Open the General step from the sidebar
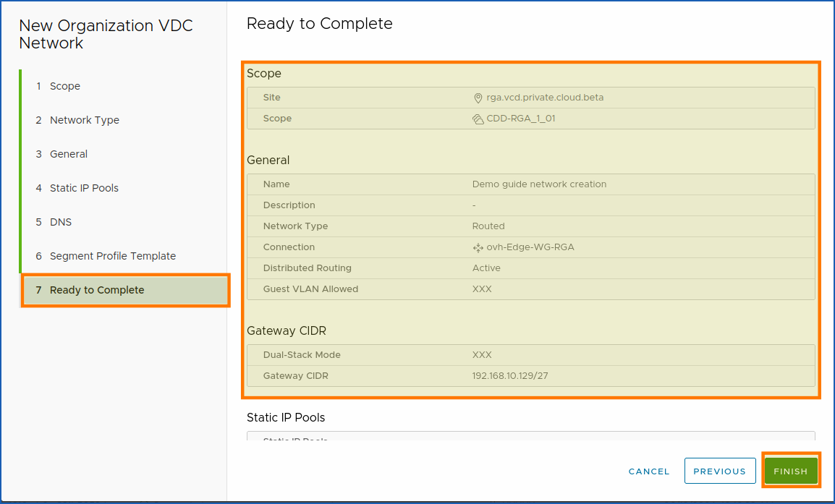835x504 pixels. (68, 154)
